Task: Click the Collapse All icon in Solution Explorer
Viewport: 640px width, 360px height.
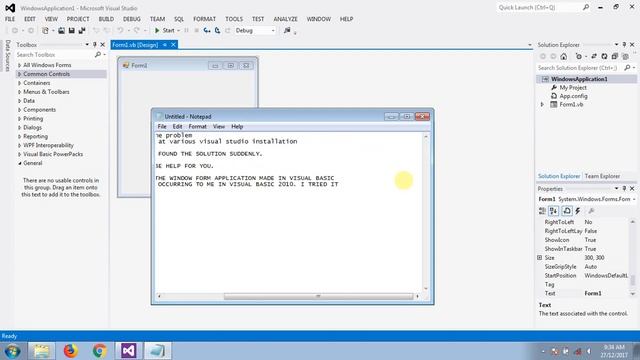Action: coord(615,56)
